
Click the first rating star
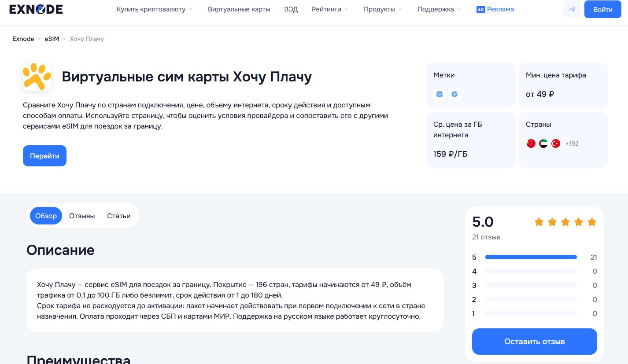(539, 222)
